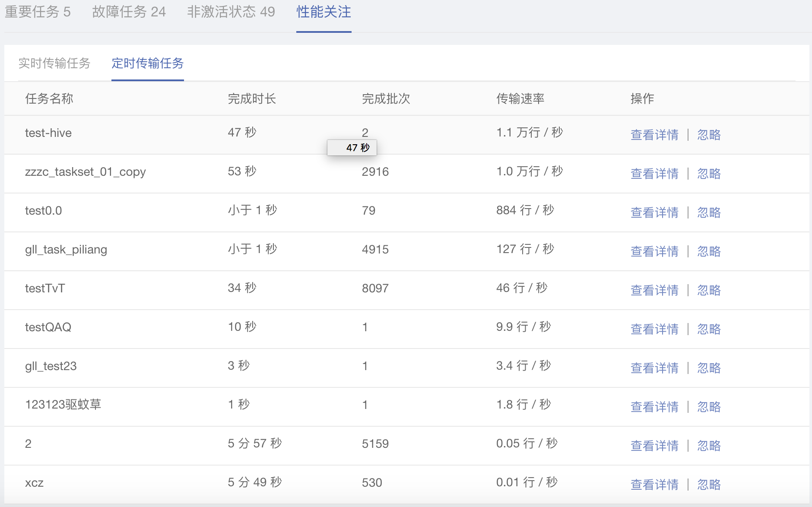View details of zzzc_taskset_01_copy
The height and width of the screenshot is (507, 812).
[654, 174]
